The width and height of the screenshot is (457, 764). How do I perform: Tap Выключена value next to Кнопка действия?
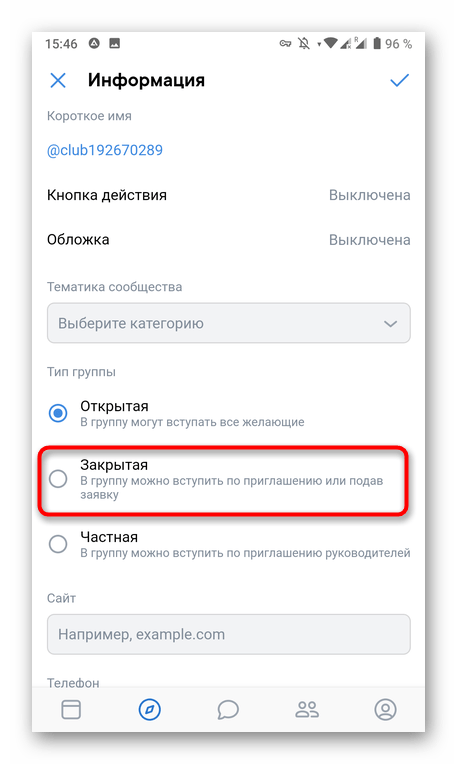(369, 195)
